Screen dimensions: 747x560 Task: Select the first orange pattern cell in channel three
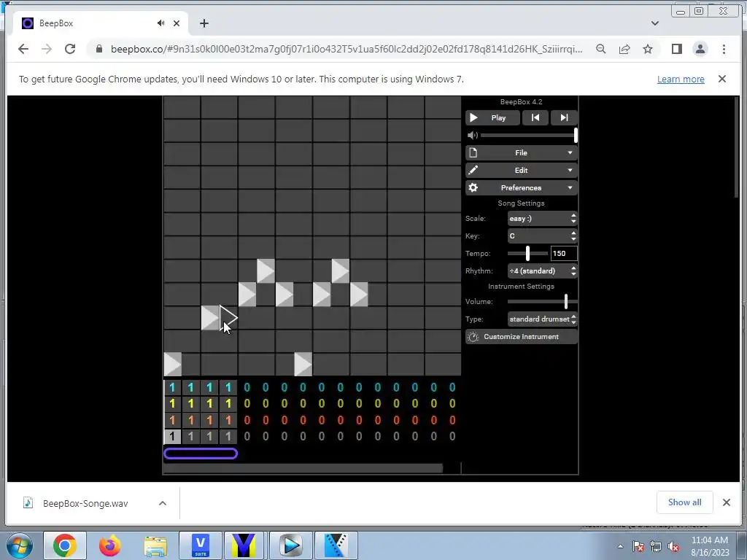pyautogui.click(x=172, y=420)
